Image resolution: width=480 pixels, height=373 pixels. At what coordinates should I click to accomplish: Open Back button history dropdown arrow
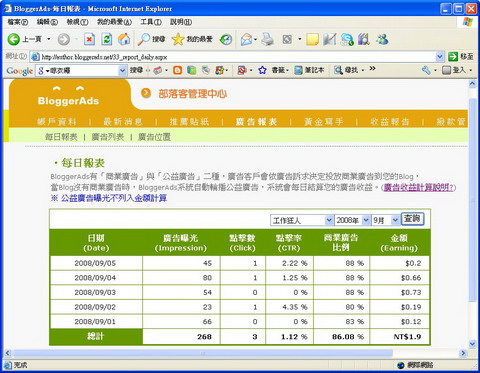49,39
